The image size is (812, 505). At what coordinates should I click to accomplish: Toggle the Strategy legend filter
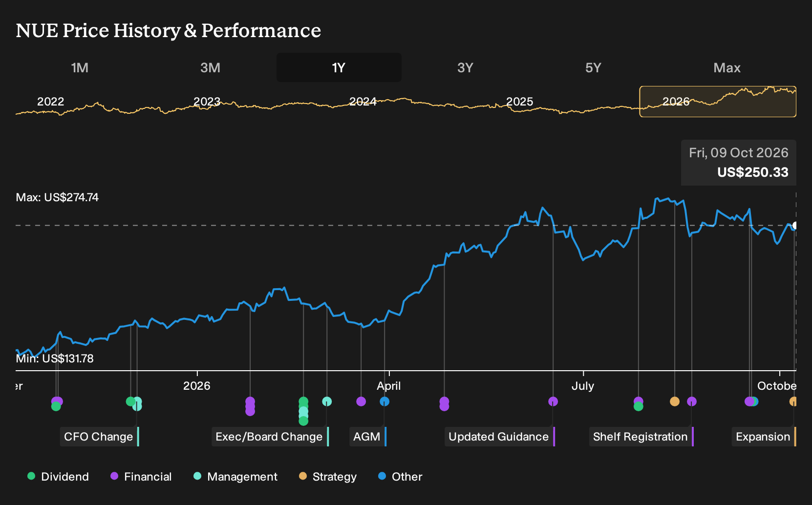click(328, 476)
